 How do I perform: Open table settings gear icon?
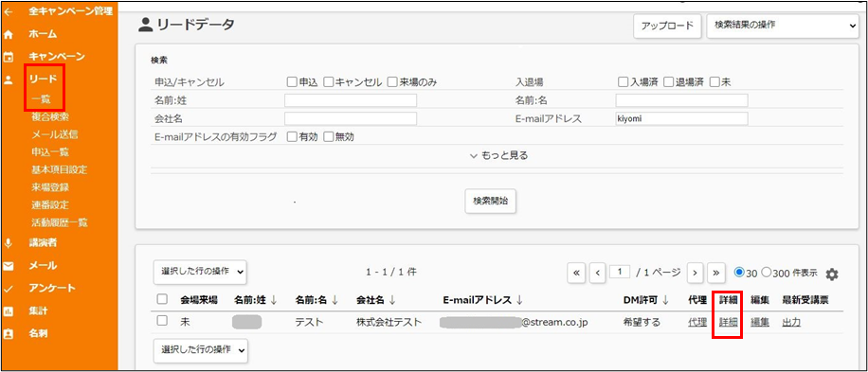[x=832, y=275]
